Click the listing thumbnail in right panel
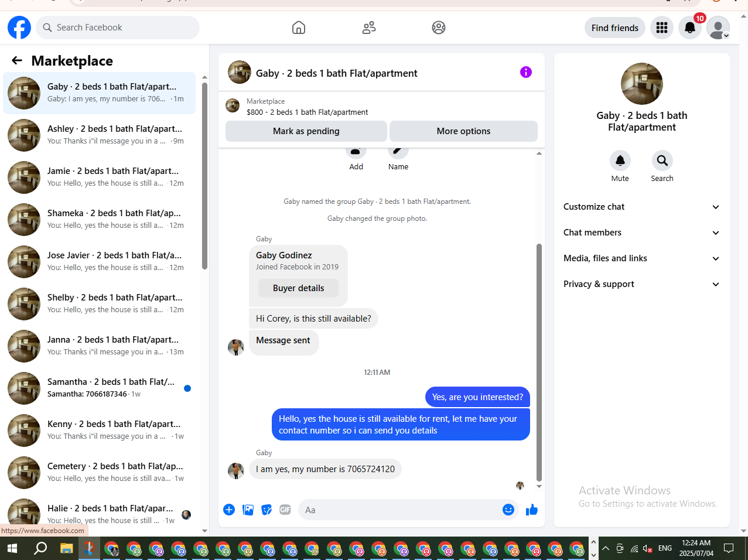This screenshot has height=560, width=748. point(642,84)
